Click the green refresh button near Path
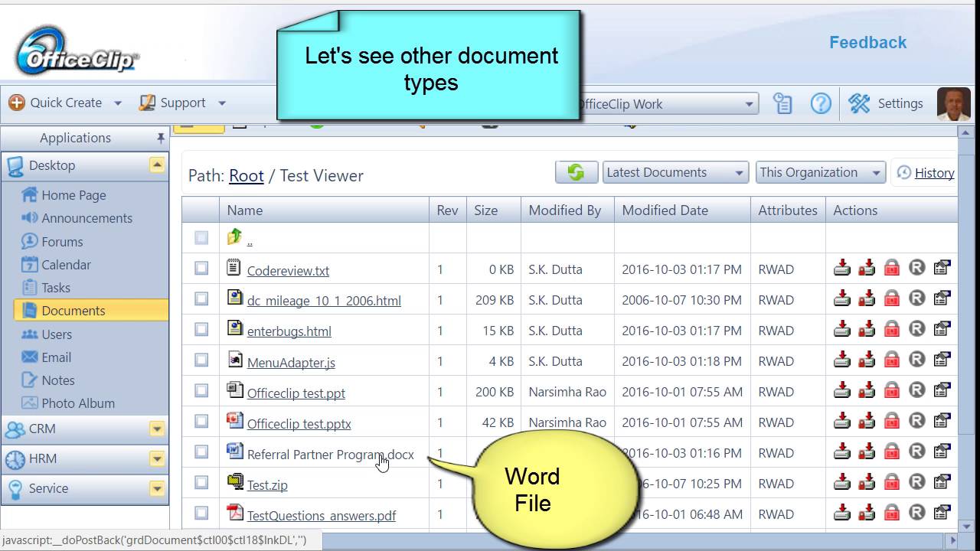 [577, 172]
